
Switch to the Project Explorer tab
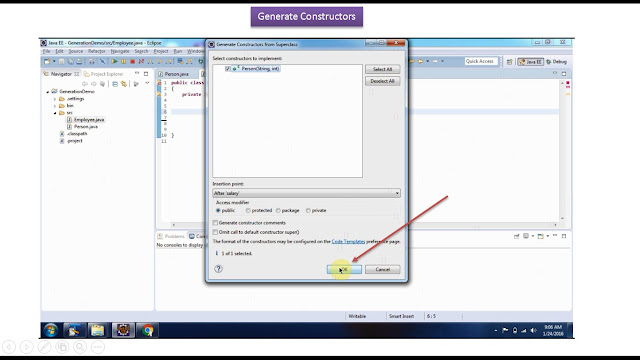coord(103,74)
